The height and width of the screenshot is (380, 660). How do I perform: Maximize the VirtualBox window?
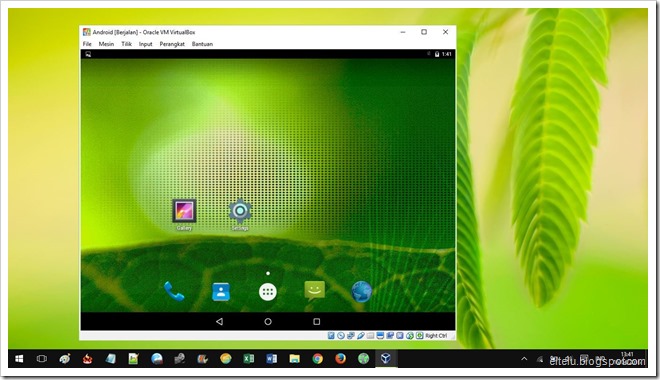[424, 32]
